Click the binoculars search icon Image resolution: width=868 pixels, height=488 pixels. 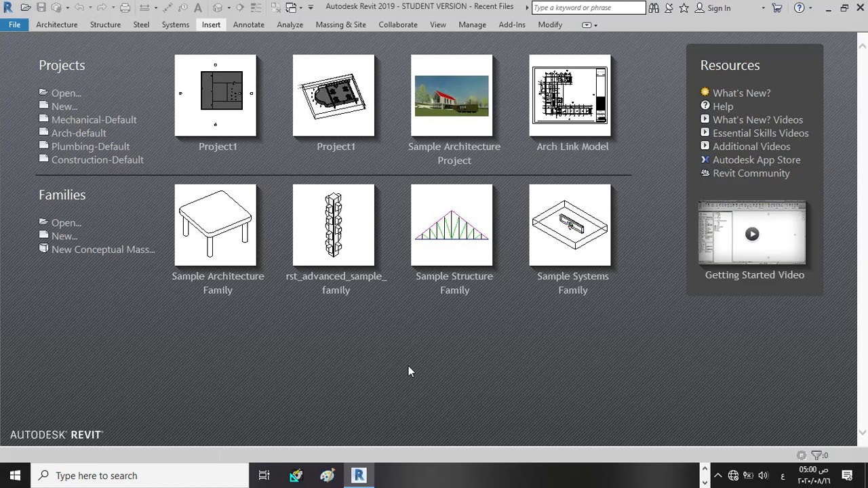(654, 7)
